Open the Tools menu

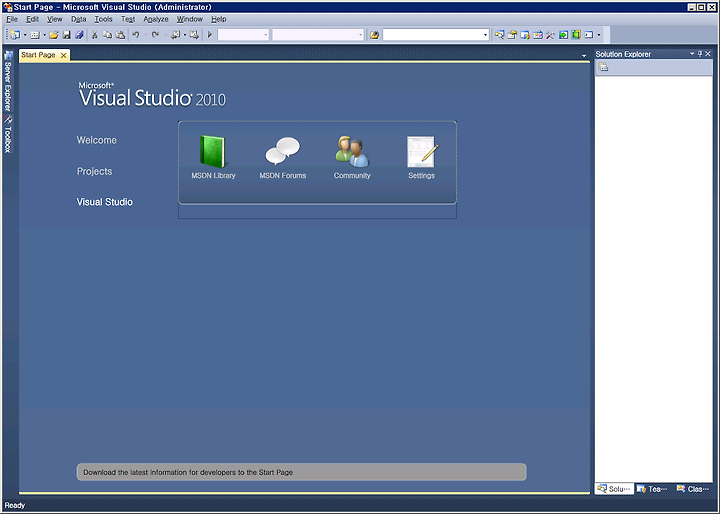pos(103,19)
